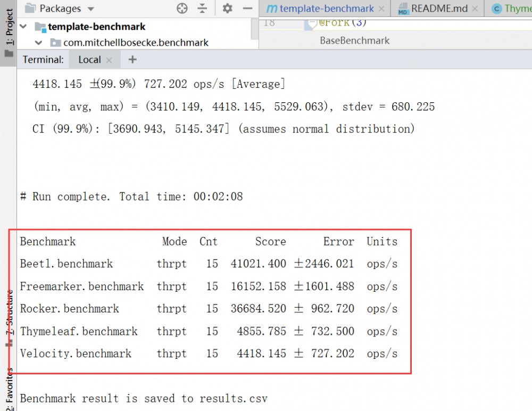Click the collapse all icon
Viewport: 532px width, 411px height.
[202, 8]
